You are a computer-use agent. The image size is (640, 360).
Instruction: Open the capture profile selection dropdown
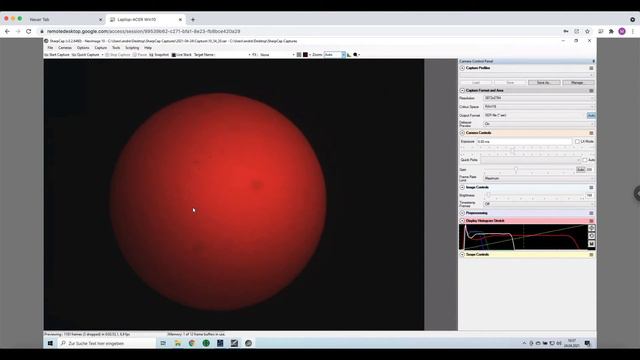(x=527, y=76)
